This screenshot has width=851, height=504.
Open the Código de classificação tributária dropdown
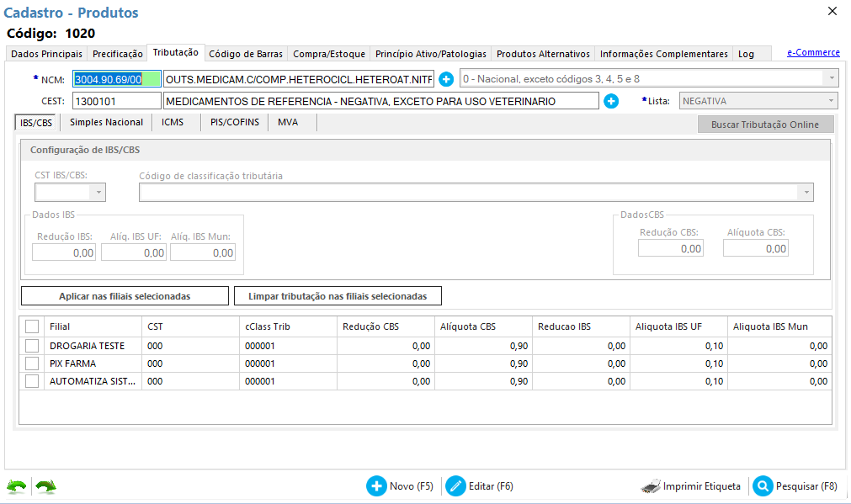[x=806, y=193]
